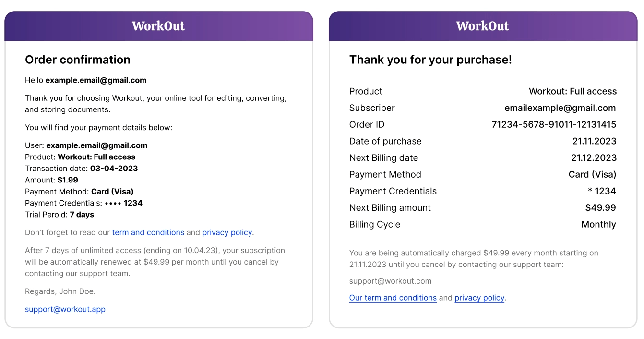The height and width of the screenshot is (339, 644).
Task: Open the term and conditions link
Action: click(148, 232)
